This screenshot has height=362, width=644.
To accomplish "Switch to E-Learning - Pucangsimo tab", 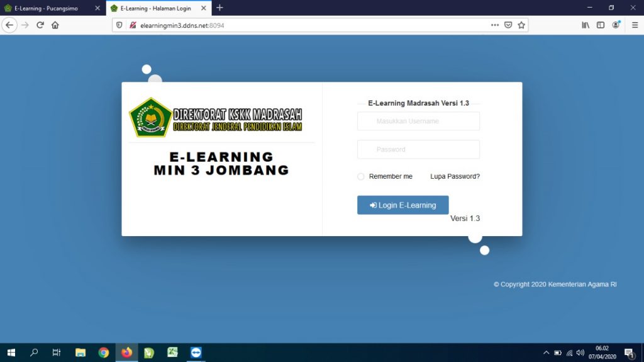I will pos(46,8).
